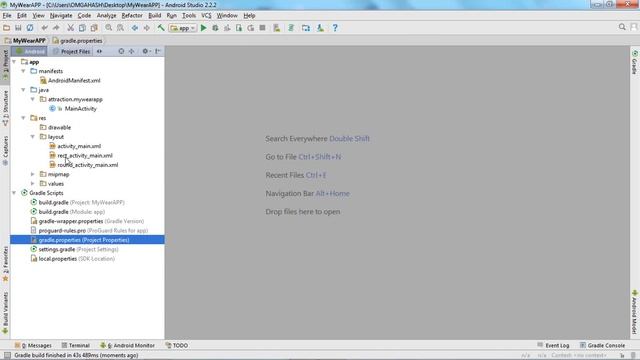
Task: Open the Build menu
Action: tap(154, 16)
